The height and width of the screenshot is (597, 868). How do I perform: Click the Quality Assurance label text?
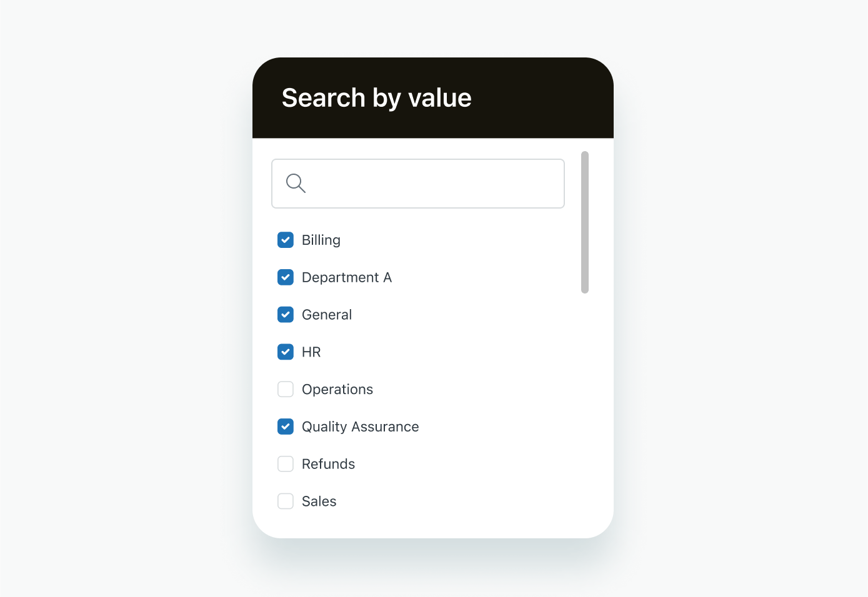(361, 427)
